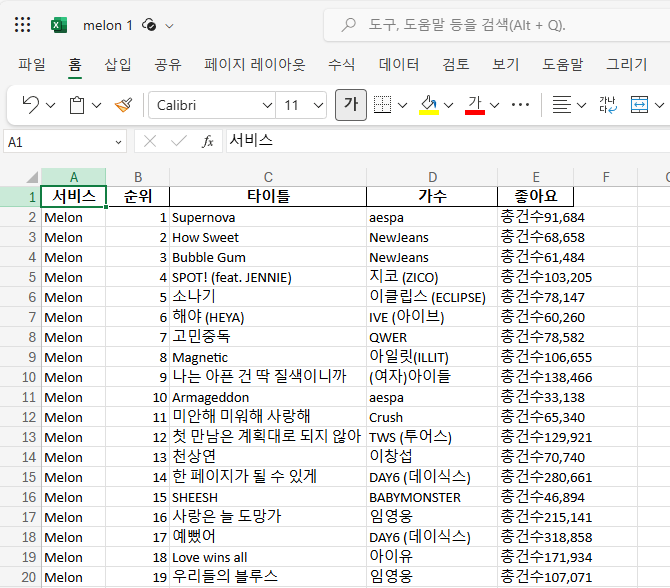Viewport: 670px width, 588px height.
Task: Expand the merge cells dropdown arrow
Action: point(659,105)
